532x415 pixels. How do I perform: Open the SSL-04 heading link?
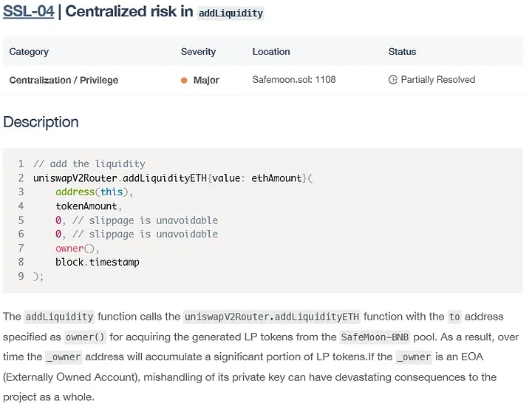(29, 11)
